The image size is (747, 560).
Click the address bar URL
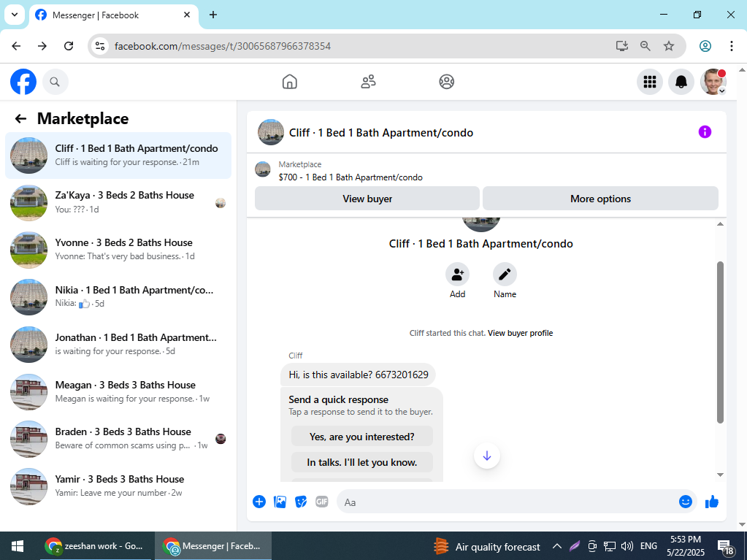point(223,46)
